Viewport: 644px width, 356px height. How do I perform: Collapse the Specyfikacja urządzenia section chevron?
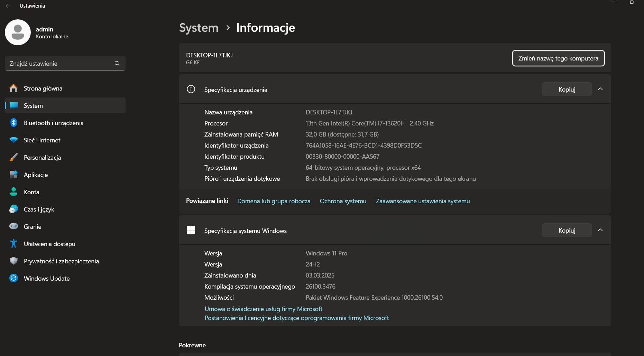[x=600, y=89]
